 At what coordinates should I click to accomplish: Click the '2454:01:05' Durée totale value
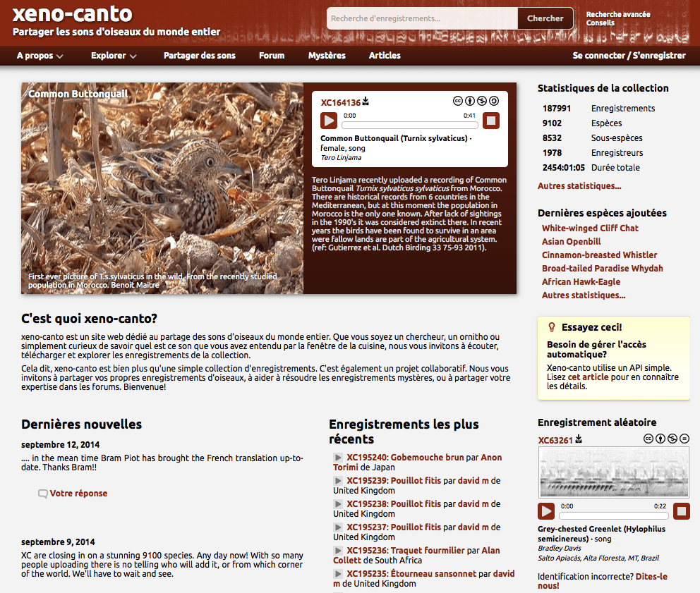[563, 168]
